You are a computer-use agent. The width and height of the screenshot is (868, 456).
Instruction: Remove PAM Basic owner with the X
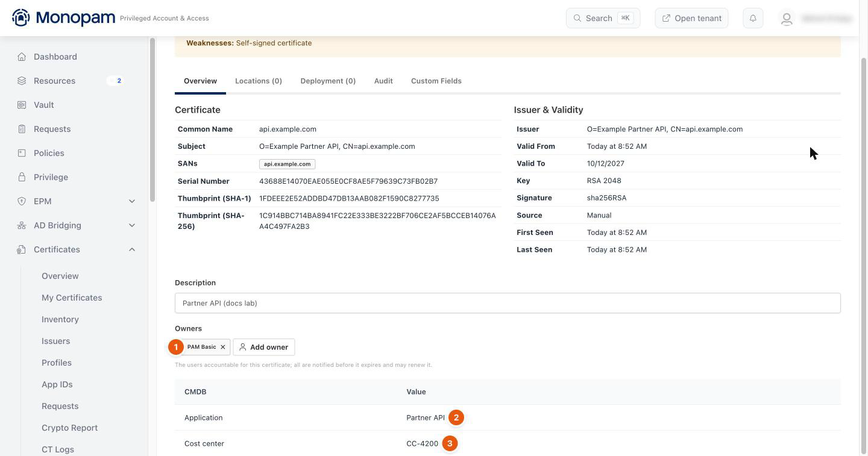tap(222, 347)
